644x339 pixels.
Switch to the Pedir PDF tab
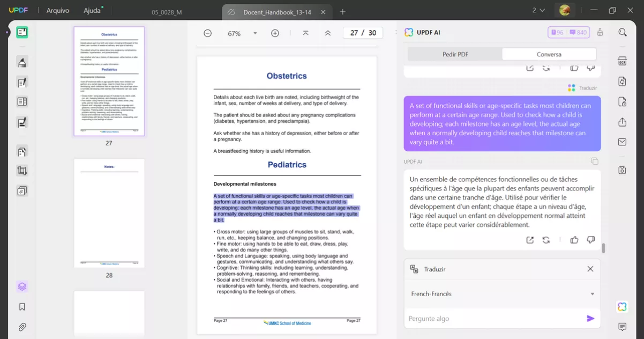coord(455,54)
